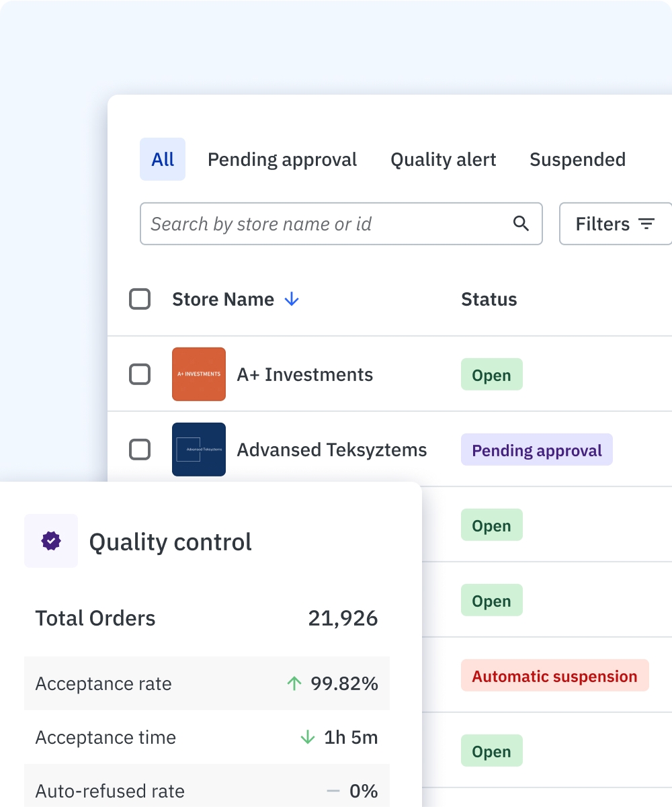This screenshot has width=672, height=807.
Task: Click the Filters lines icon
Action: click(646, 224)
